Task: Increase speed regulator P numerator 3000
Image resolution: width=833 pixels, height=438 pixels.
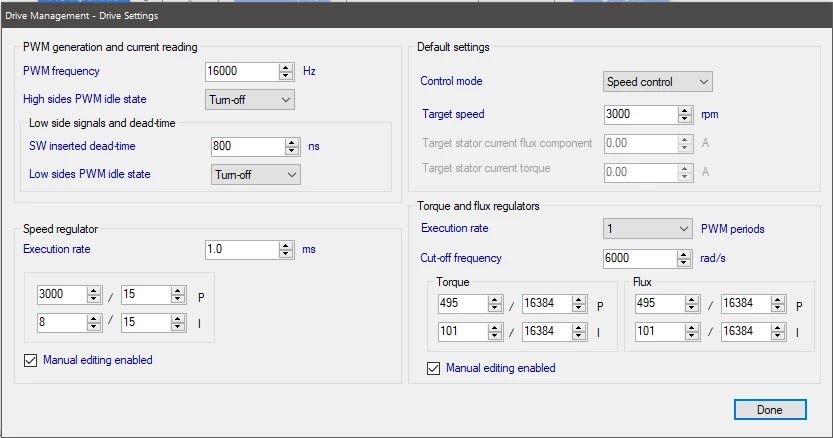Action: pyautogui.click(x=94, y=290)
